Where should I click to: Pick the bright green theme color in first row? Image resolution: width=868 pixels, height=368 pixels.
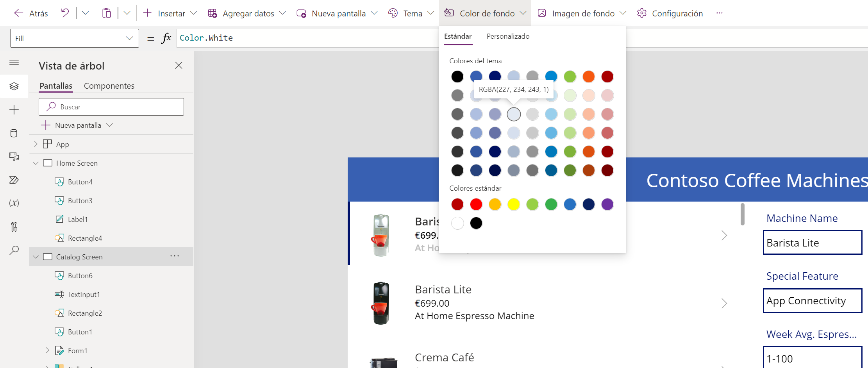pos(570,77)
